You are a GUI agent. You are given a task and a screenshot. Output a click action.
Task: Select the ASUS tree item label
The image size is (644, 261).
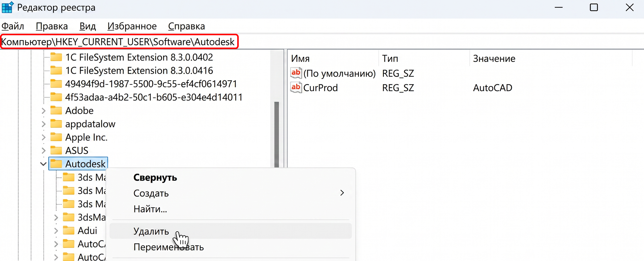click(x=77, y=151)
